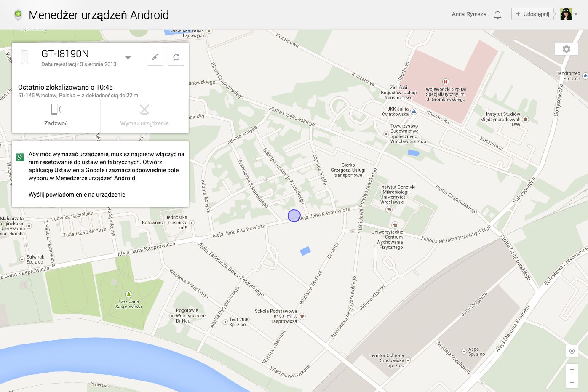Open the account avatar menu
Viewport: 588px width, 392px height.
[x=569, y=14]
